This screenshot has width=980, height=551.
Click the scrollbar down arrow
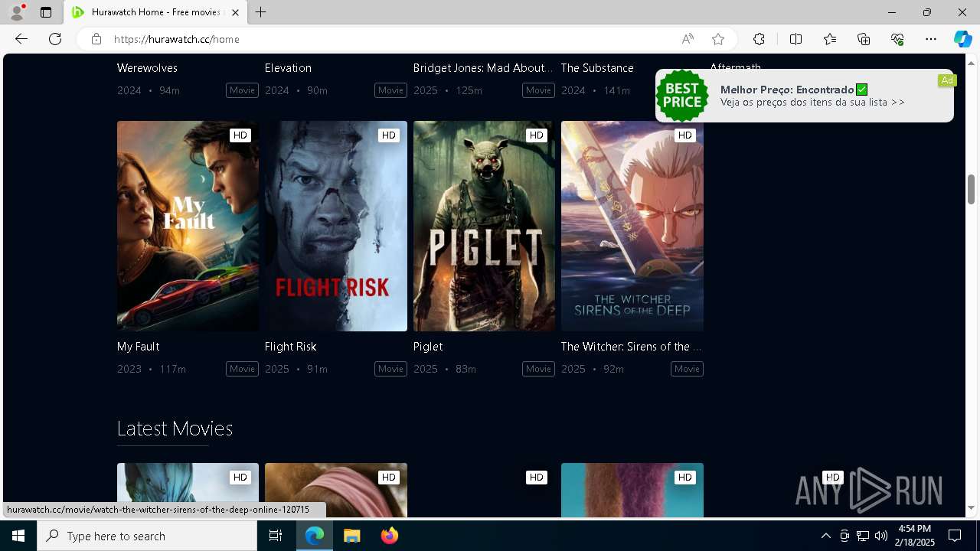(x=972, y=507)
